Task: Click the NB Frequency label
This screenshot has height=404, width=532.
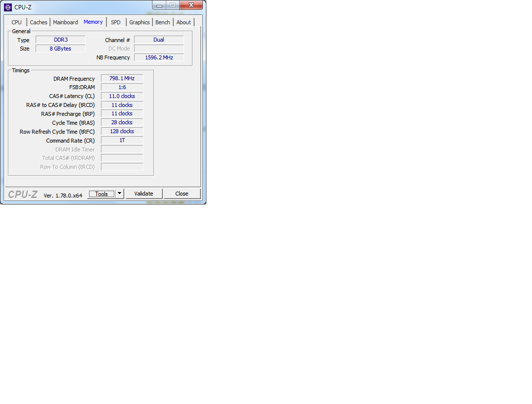Action: point(113,58)
